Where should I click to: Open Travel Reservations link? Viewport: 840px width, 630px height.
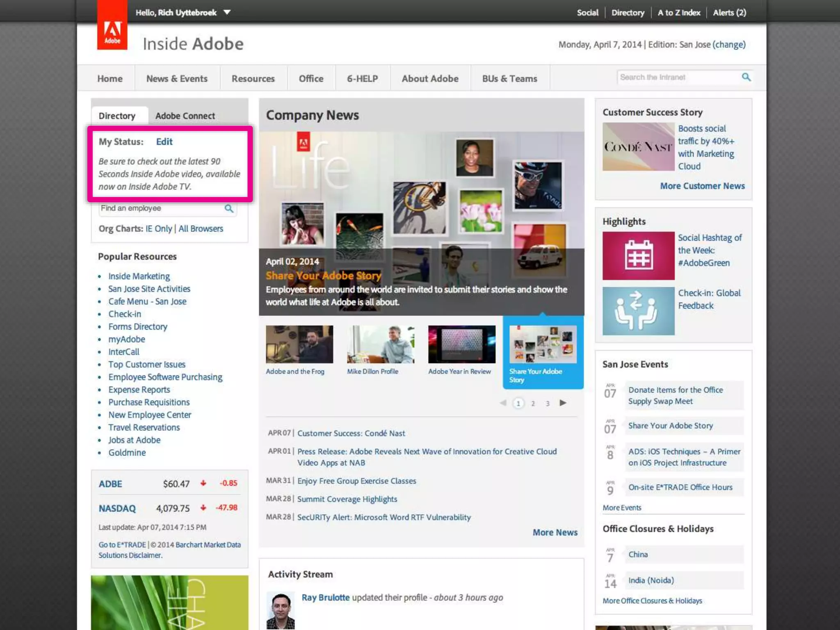(144, 427)
